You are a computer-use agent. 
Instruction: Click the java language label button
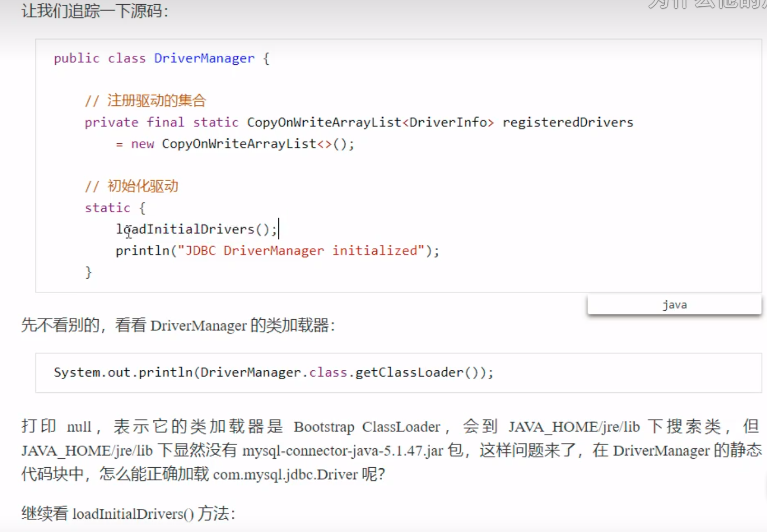(x=674, y=305)
